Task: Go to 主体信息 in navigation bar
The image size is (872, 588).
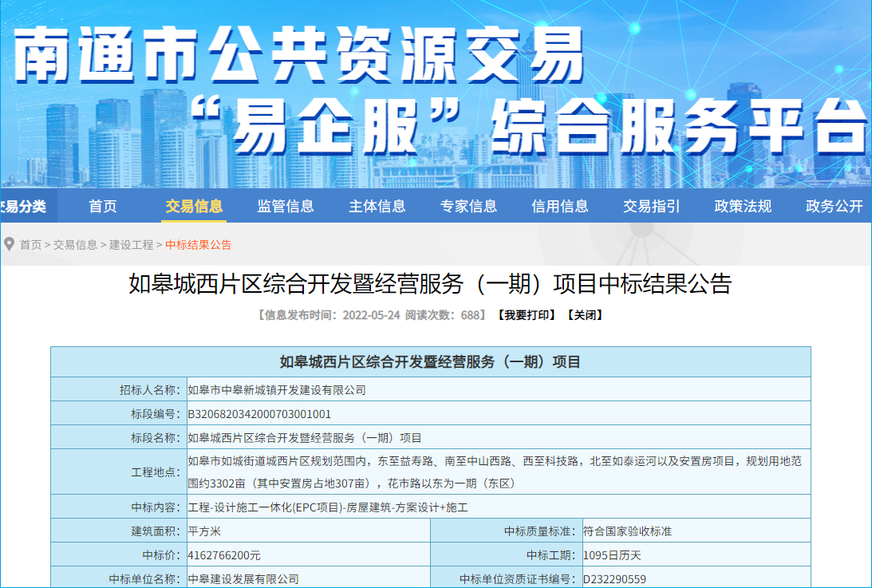Action: pyautogui.click(x=377, y=207)
